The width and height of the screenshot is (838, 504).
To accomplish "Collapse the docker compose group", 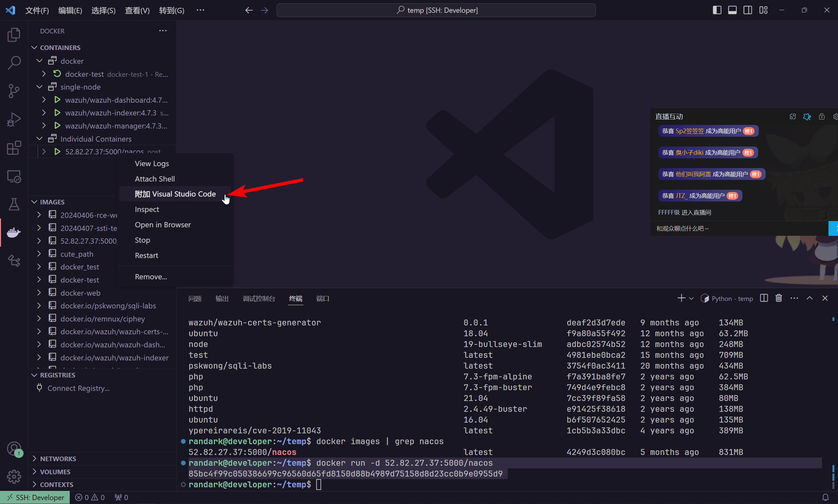I will (x=39, y=61).
